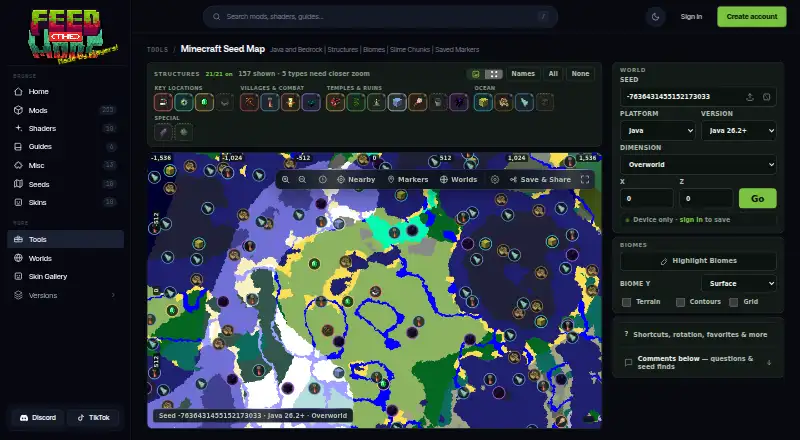Screen dimensions: 800x440
Task: Toggle the first structure icon under Special
Action: point(163,132)
